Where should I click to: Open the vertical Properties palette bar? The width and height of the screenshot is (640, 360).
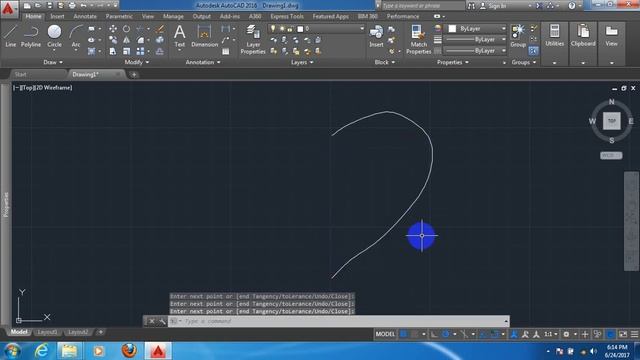pyautogui.click(x=6, y=204)
